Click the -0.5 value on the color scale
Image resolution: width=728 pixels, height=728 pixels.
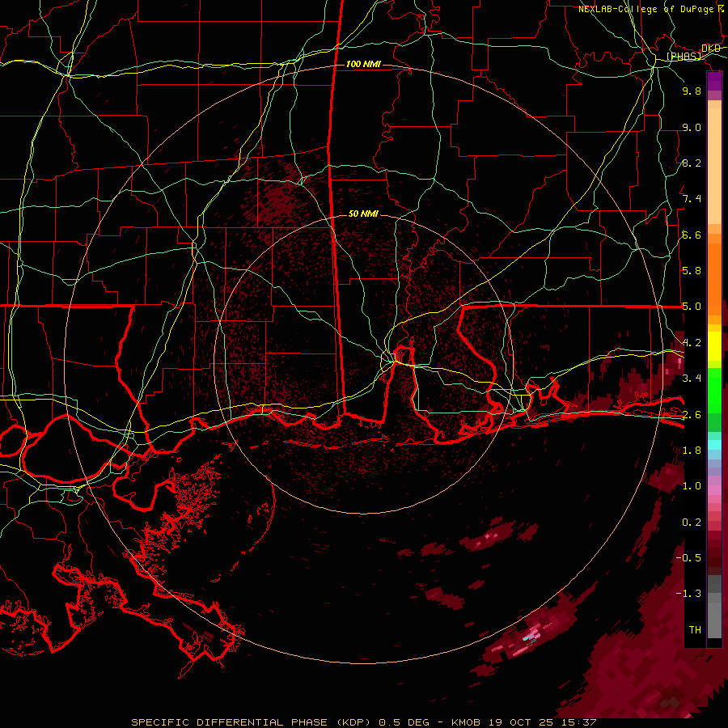(x=688, y=557)
